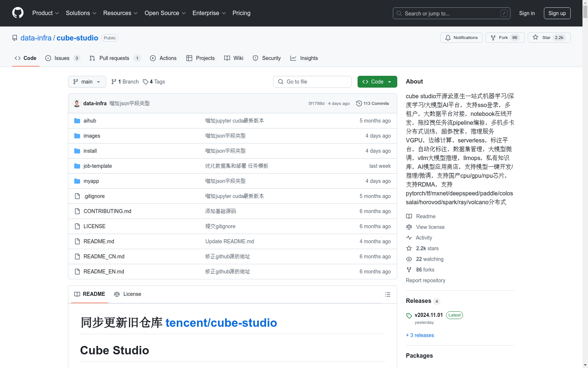Click the repository icon beside data-infra
This screenshot has height=368, width=588.
click(15, 38)
